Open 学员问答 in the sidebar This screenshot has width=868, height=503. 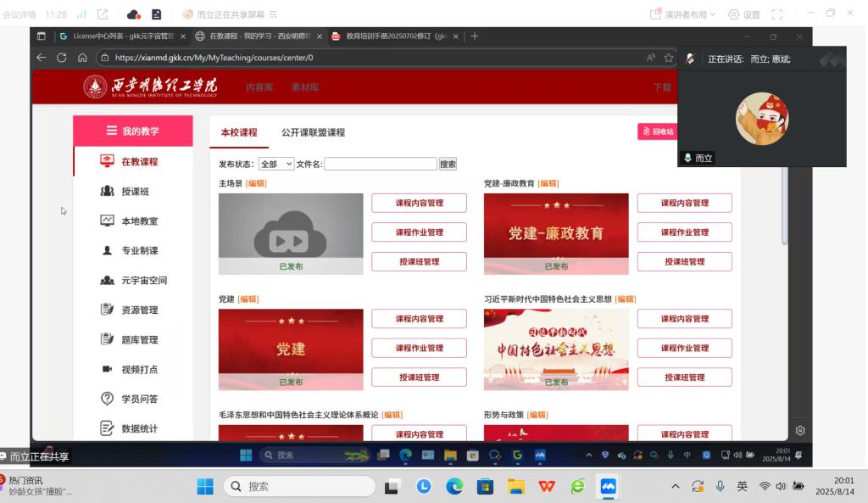pyautogui.click(x=139, y=400)
